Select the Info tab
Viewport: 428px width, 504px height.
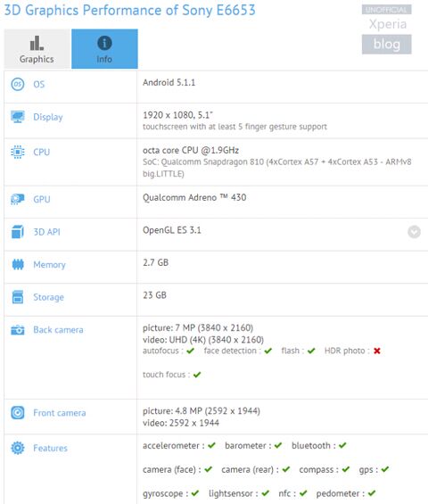coord(104,49)
